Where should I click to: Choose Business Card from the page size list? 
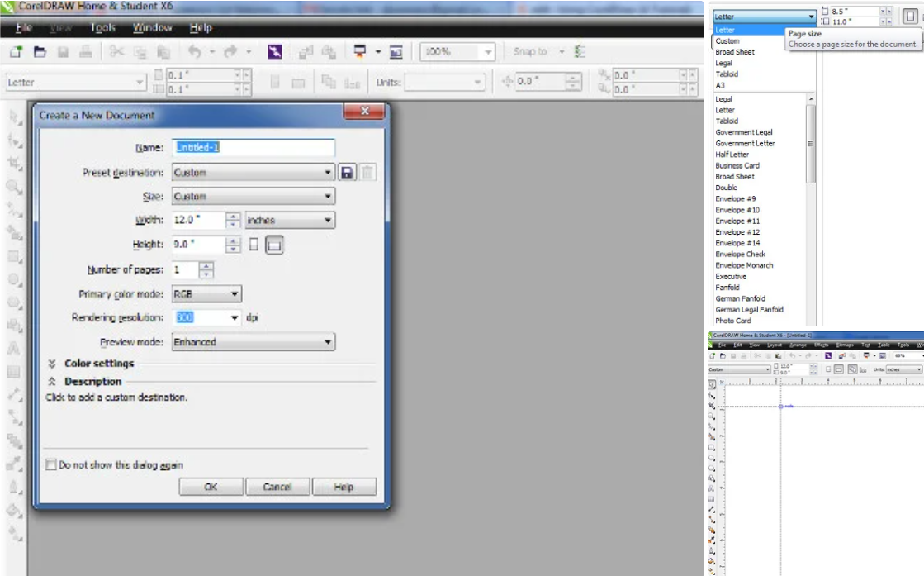click(737, 165)
